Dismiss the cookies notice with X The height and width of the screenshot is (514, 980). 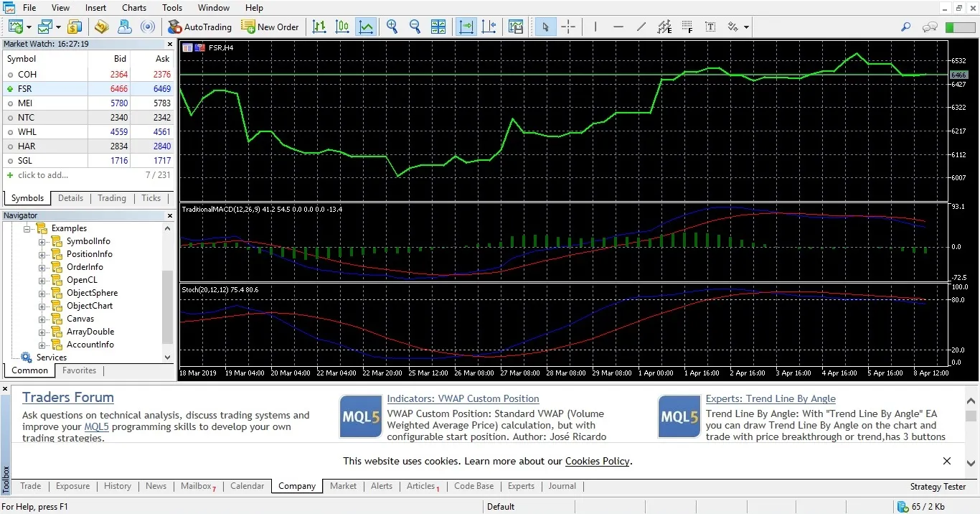(947, 461)
